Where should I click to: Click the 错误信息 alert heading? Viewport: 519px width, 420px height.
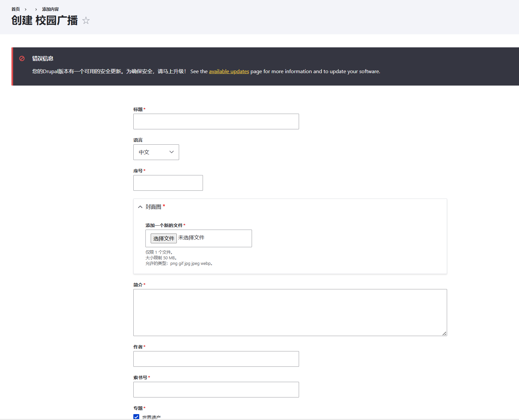pos(43,58)
